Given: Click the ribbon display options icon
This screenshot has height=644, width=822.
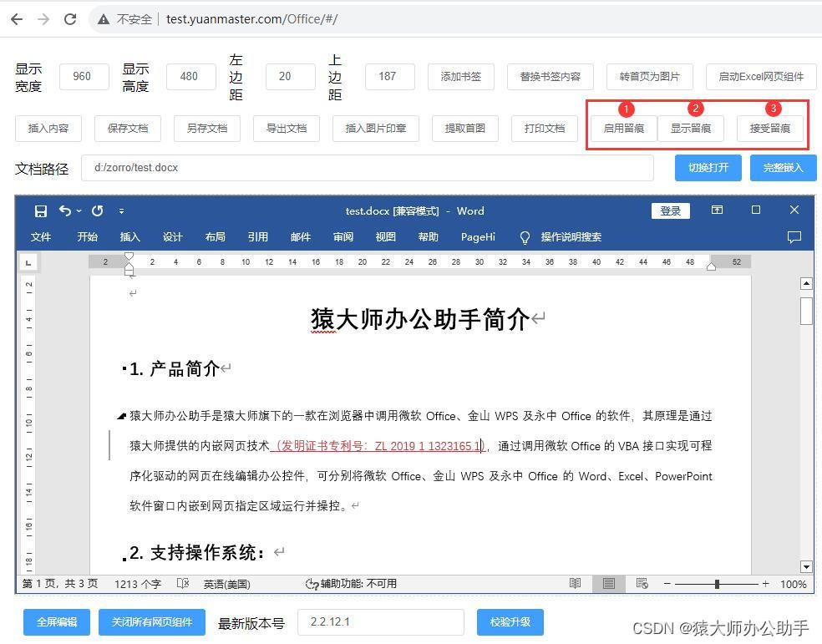Looking at the screenshot, I should pyautogui.click(x=717, y=210).
